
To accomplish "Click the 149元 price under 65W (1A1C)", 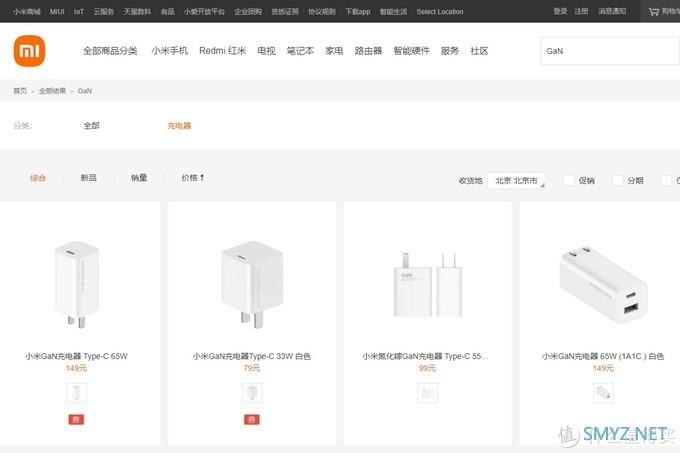I will coord(603,368).
